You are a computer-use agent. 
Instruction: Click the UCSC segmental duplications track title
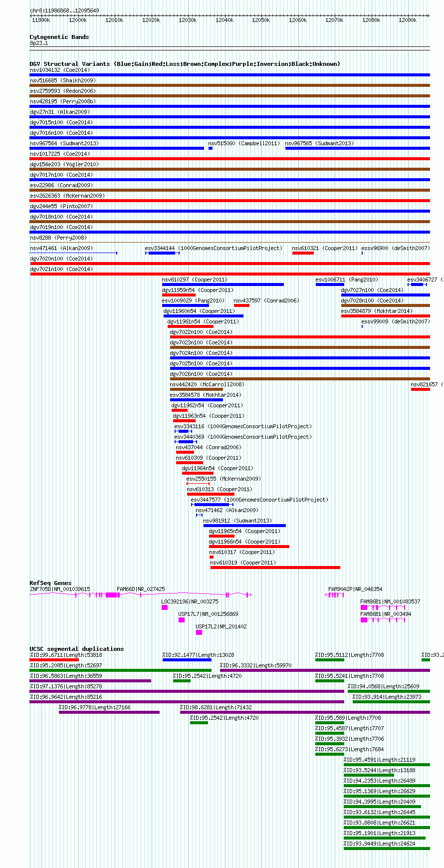pos(77,649)
